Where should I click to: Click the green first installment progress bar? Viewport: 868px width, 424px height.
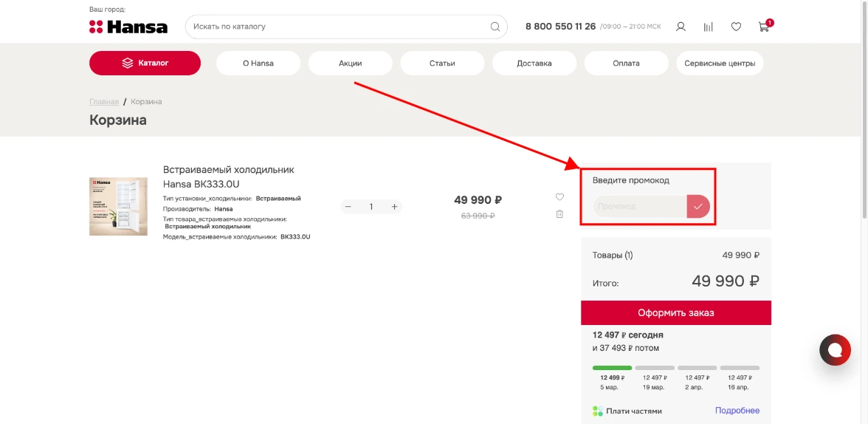coord(613,368)
